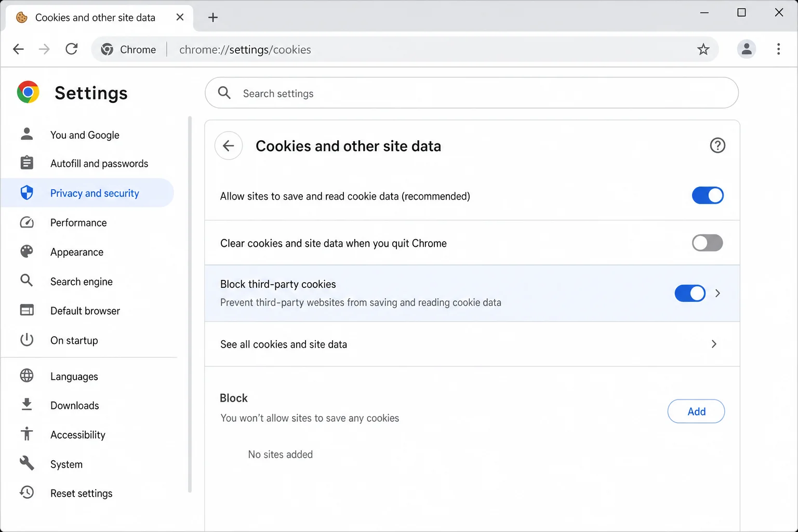
Task: Expand Block third-party cookies with its chevron
Action: tap(717, 293)
